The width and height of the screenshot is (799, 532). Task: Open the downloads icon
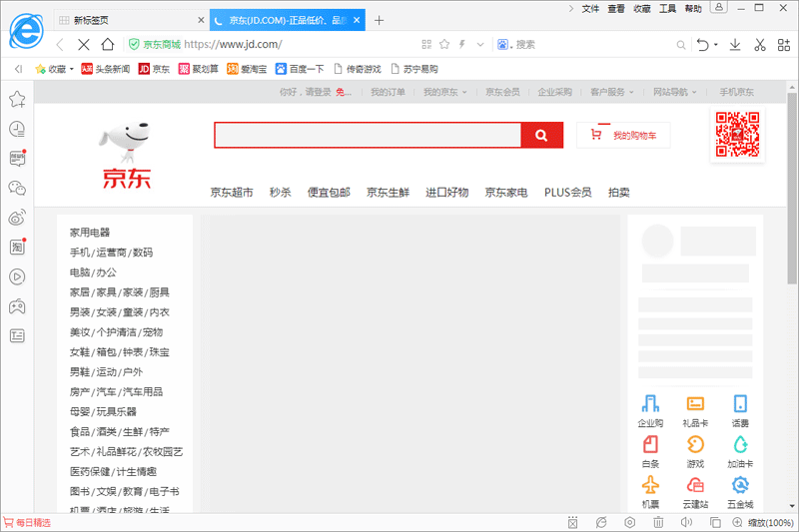[735, 45]
